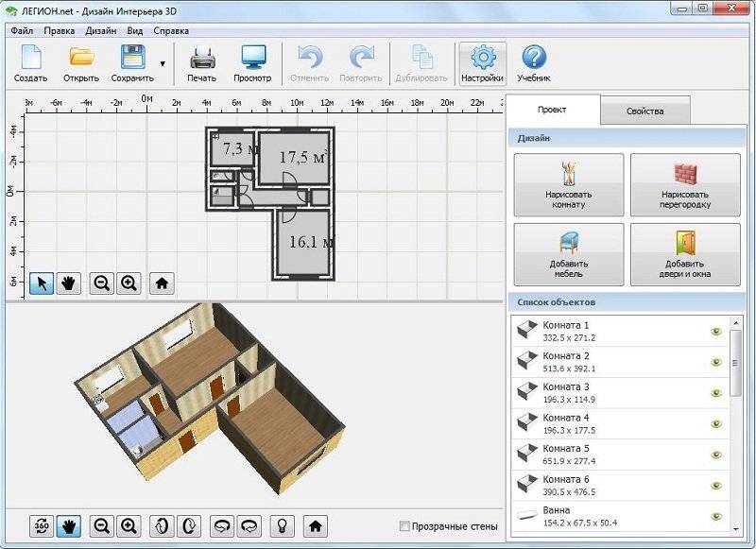Rotate 3D view right horizontally
This screenshot has height=549, width=756.
[x=249, y=526]
